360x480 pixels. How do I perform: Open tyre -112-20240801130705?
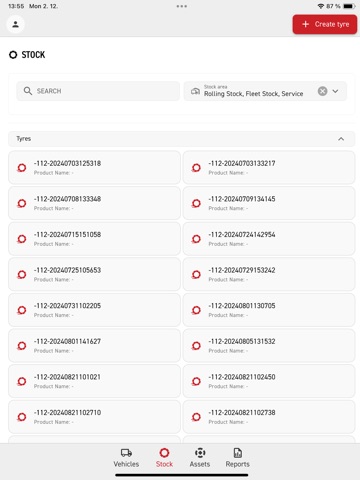(269, 310)
